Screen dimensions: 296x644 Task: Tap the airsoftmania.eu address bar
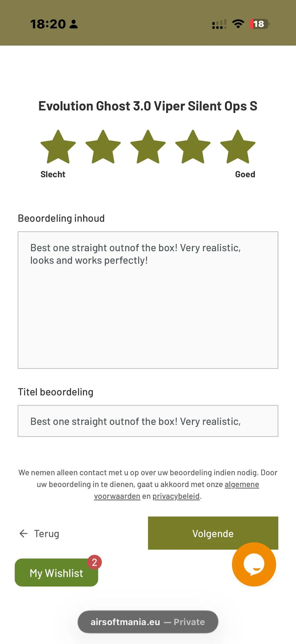[148, 622]
